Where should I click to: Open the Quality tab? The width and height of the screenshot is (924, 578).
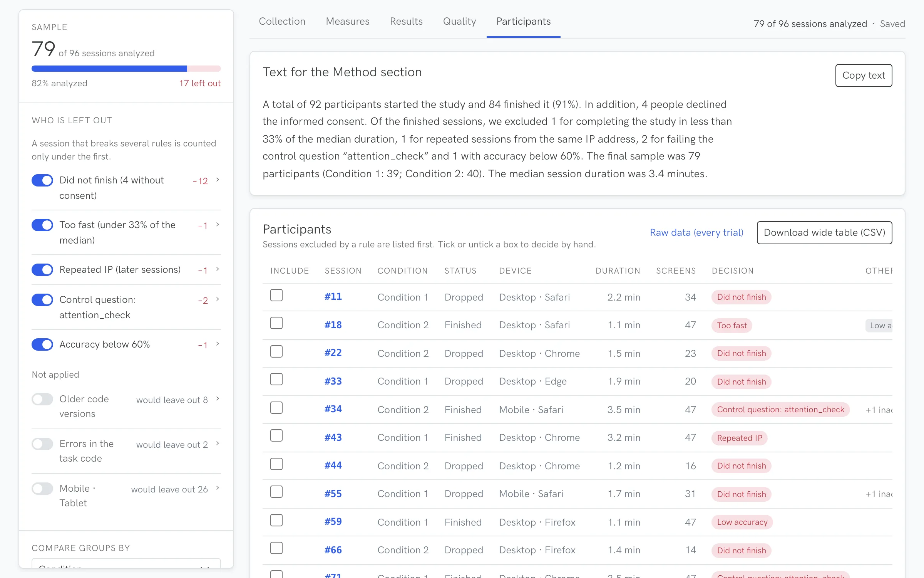pos(460,22)
